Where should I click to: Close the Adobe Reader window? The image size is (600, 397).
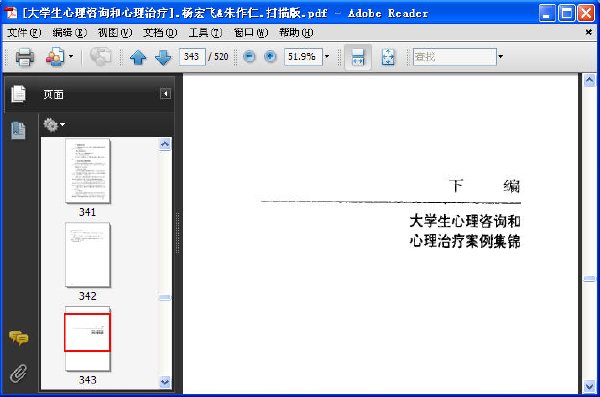(x=586, y=13)
